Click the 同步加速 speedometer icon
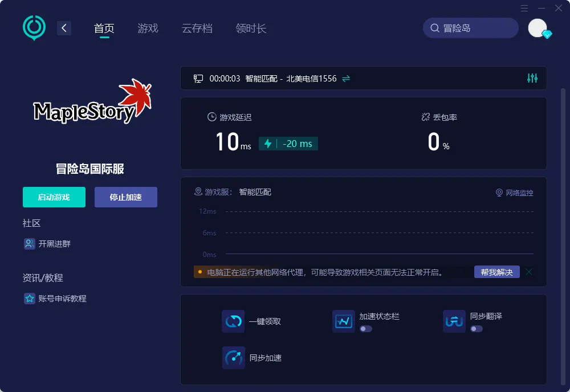Screen dimensions: 570x392 point(233,358)
